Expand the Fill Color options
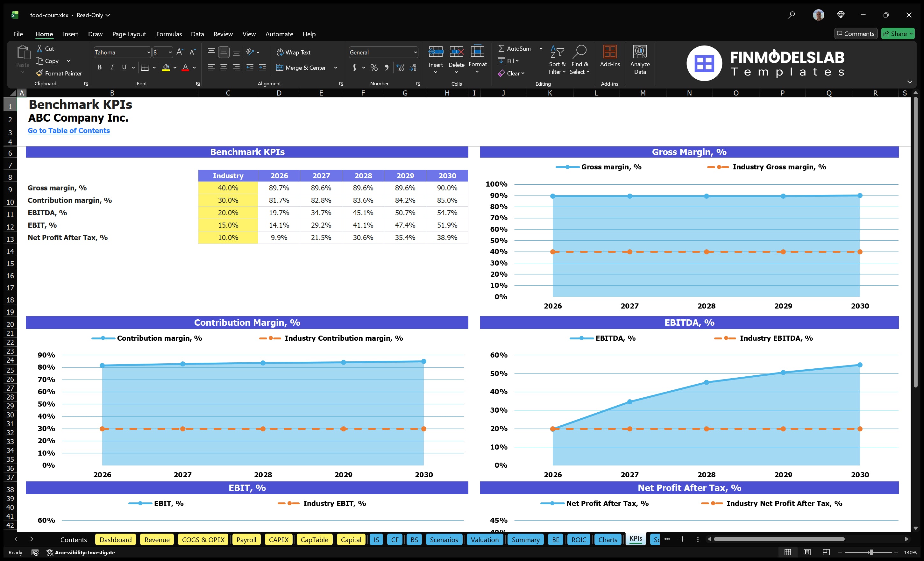 (175, 67)
